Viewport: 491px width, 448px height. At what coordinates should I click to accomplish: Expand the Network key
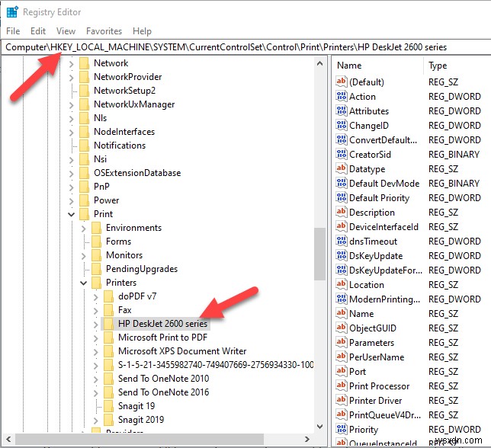pyautogui.click(x=72, y=64)
